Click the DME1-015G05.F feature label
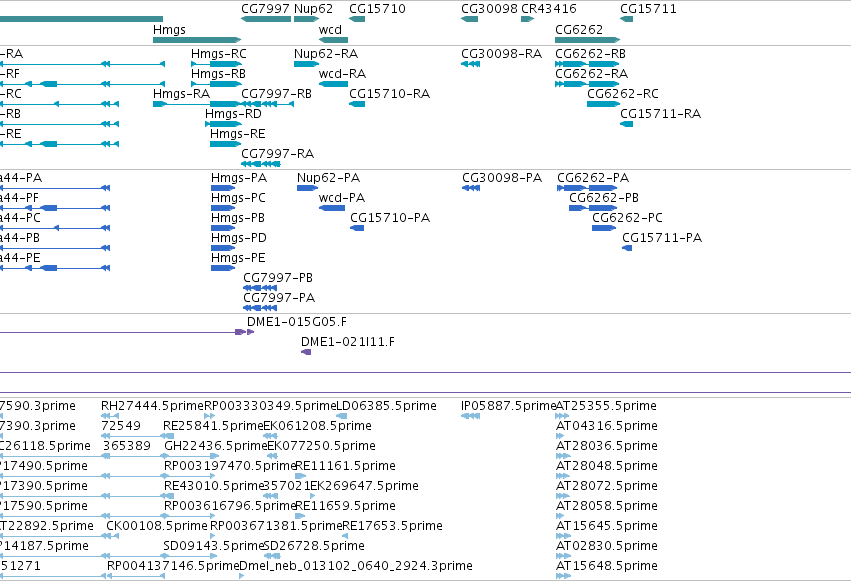This screenshot has width=851, height=581. (297, 322)
